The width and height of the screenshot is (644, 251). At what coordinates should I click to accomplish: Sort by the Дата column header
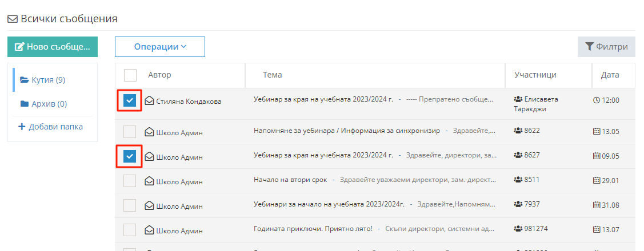pos(610,75)
